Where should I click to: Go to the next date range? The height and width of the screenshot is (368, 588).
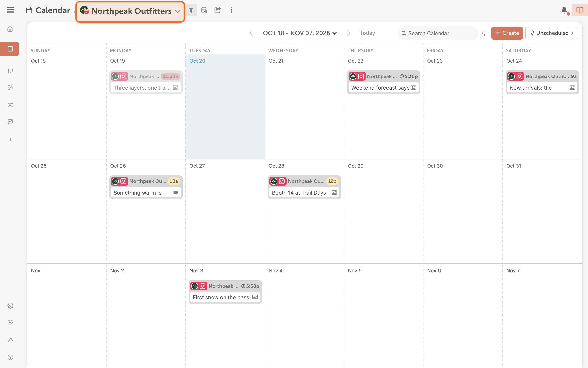349,33
